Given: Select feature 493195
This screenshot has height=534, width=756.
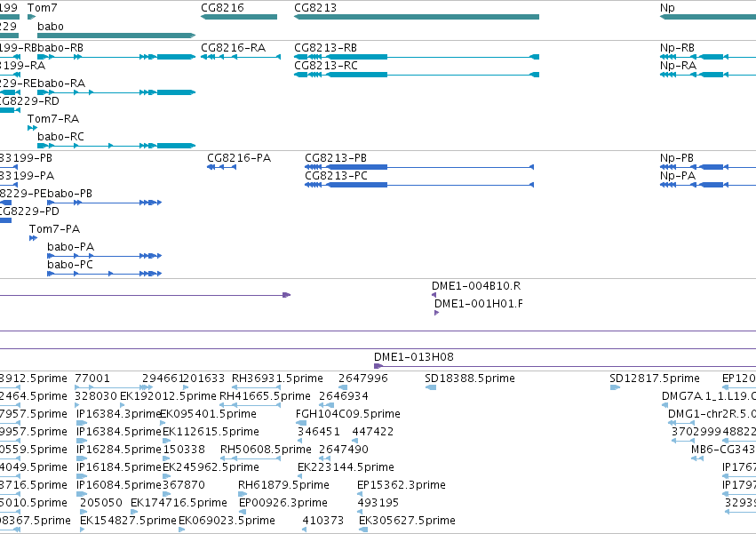Looking at the screenshot, I should click(360, 512).
